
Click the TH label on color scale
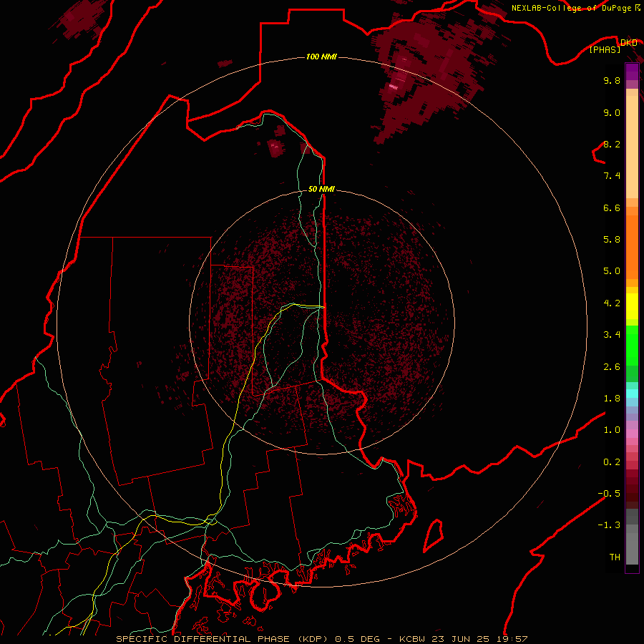[x=615, y=557]
